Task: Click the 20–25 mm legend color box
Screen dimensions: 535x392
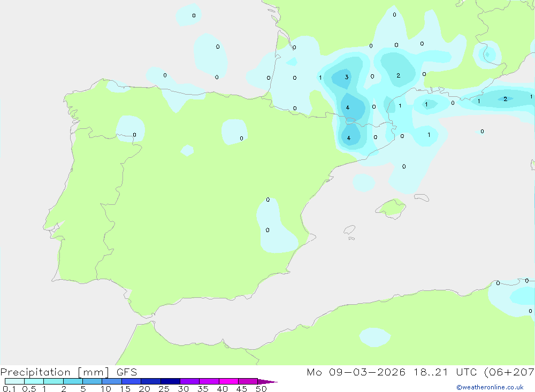Action: pos(151,381)
